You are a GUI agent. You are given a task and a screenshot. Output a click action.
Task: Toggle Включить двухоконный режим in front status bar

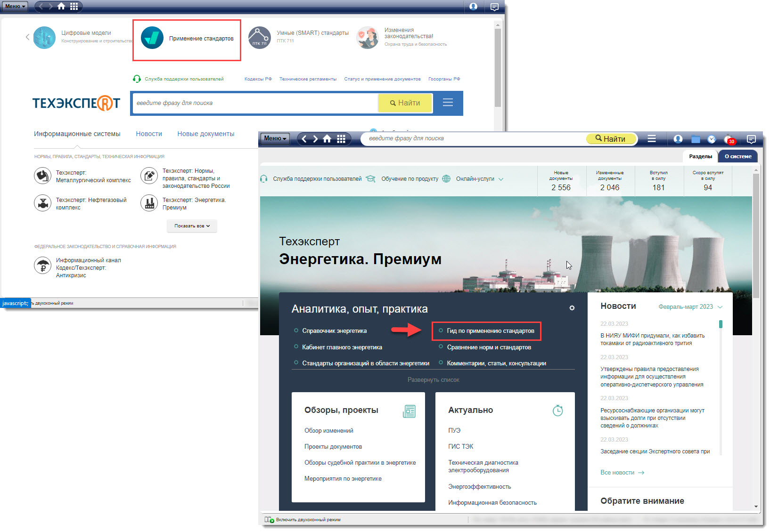pos(303,520)
